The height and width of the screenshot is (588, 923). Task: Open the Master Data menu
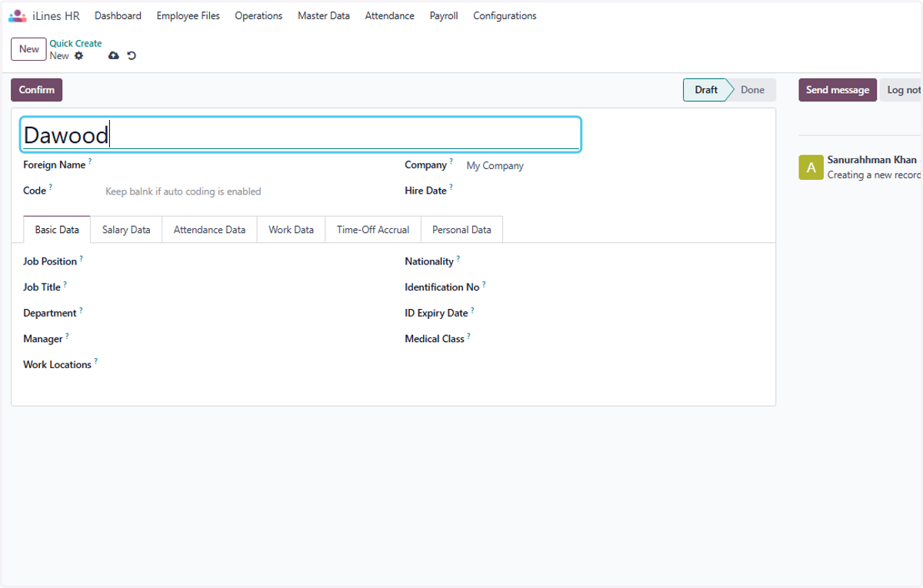324,15
